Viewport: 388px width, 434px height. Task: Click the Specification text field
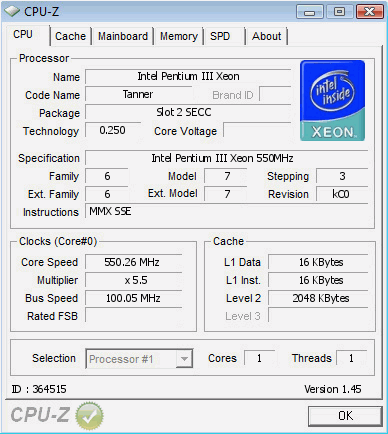[227, 158]
